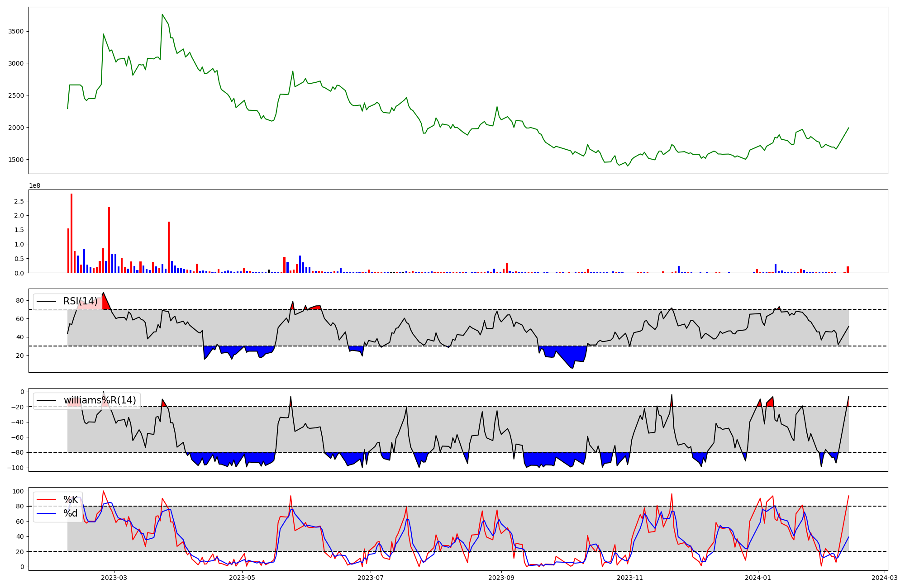Click the 3500 price axis label

click(16, 32)
